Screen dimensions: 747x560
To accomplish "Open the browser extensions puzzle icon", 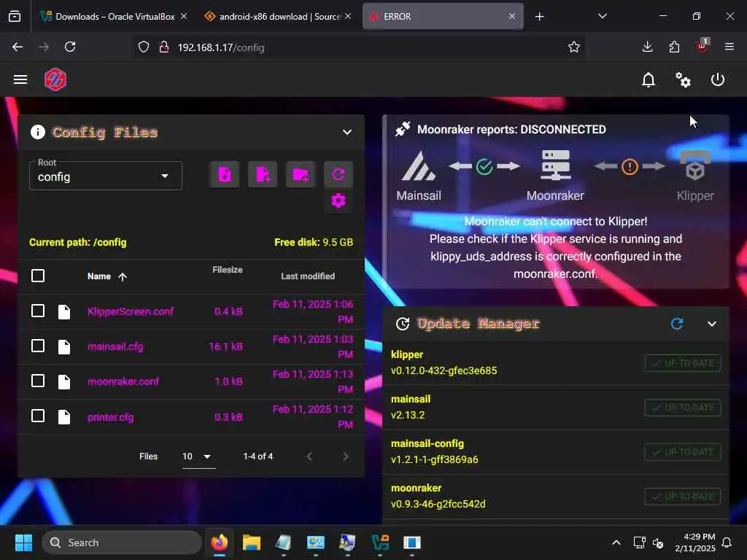I will [674, 47].
